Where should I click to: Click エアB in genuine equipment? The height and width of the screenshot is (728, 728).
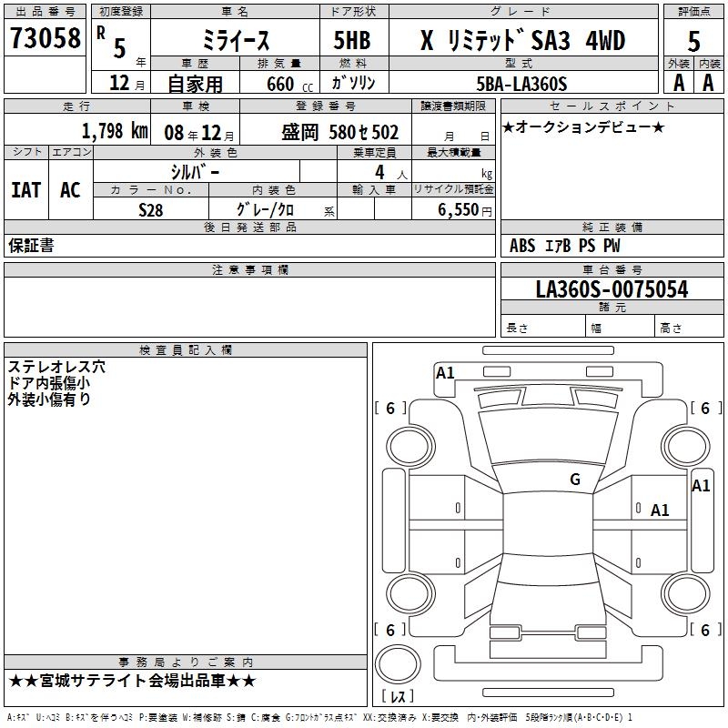(557, 246)
